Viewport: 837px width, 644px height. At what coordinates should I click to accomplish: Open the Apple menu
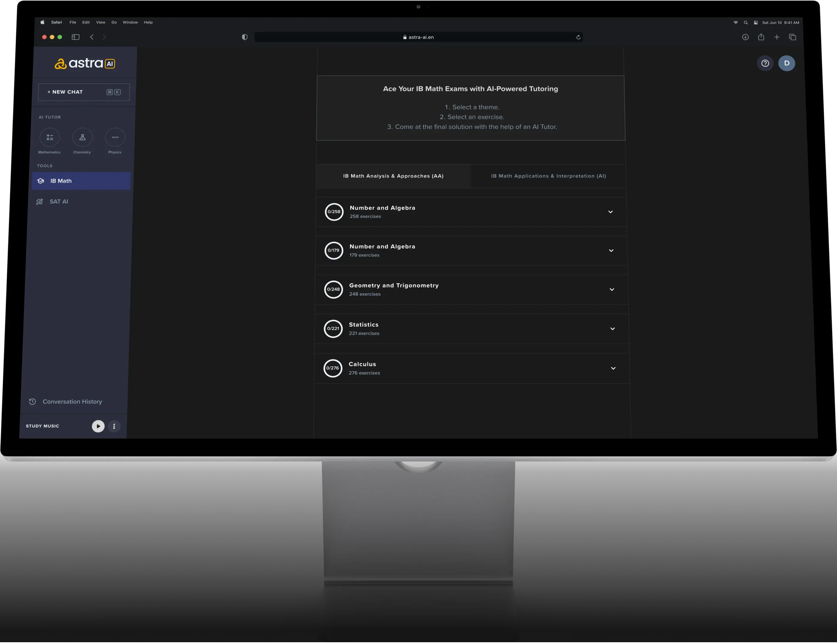click(42, 22)
